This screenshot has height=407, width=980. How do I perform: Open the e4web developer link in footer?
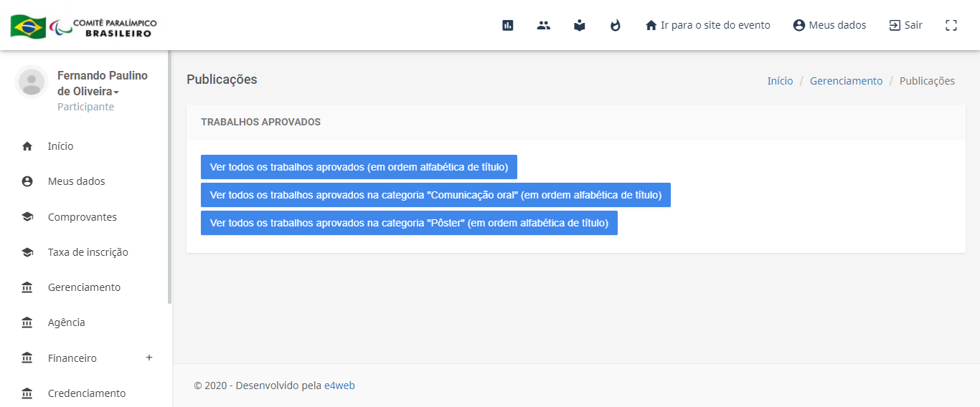coord(339,386)
